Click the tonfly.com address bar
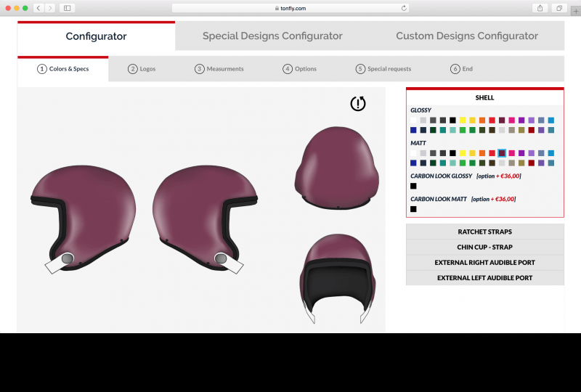The height and width of the screenshot is (392, 581). click(x=290, y=8)
